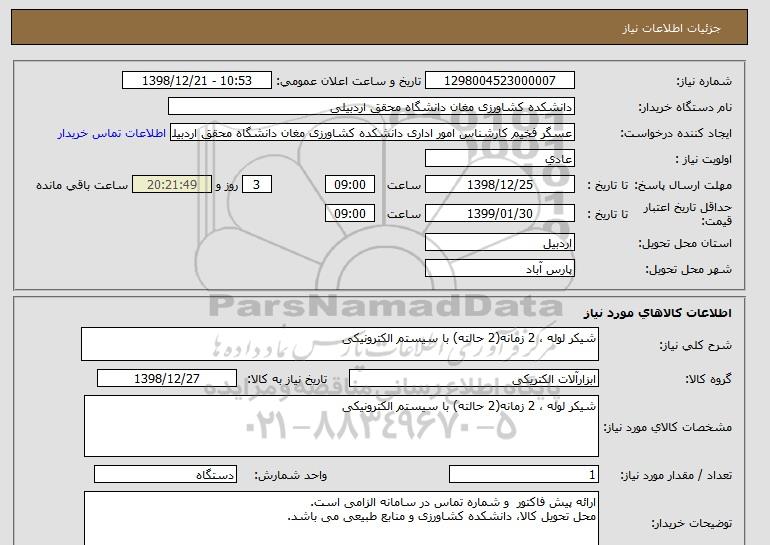Click the توضیحات خریدار label

click(691, 523)
